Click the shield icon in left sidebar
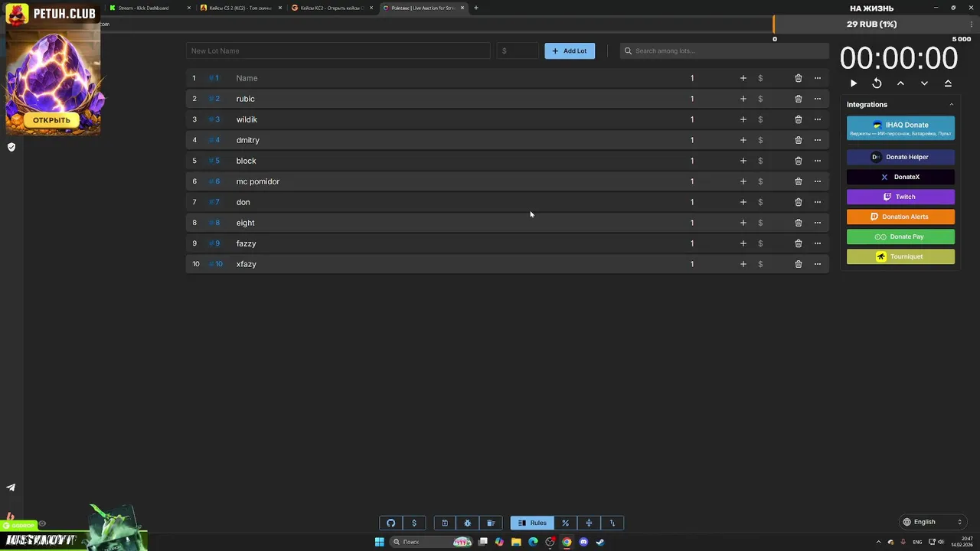Screen dimensions: 980x551 point(11,147)
